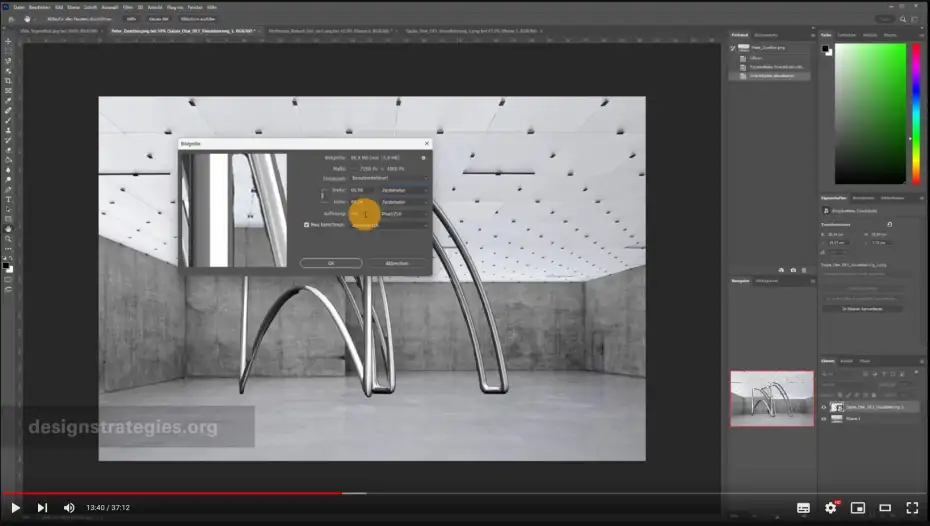Select the Crop tool
Image resolution: width=930 pixels, height=526 pixels.
coord(8,81)
